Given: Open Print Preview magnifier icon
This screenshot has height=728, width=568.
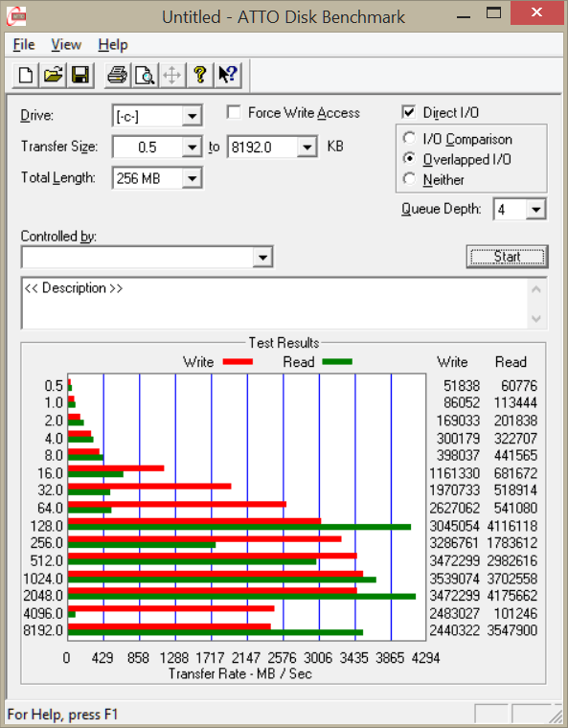Looking at the screenshot, I should coord(145,75).
